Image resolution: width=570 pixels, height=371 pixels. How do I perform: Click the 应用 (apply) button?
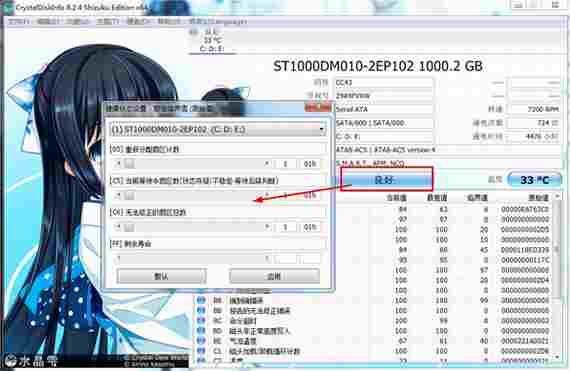click(x=274, y=276)
